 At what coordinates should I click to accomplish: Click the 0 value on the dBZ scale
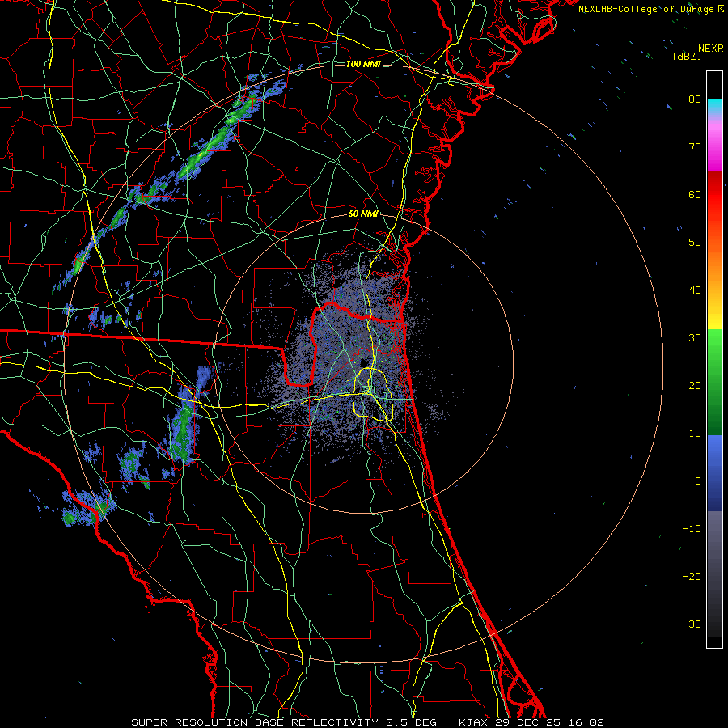pos(698,481)
